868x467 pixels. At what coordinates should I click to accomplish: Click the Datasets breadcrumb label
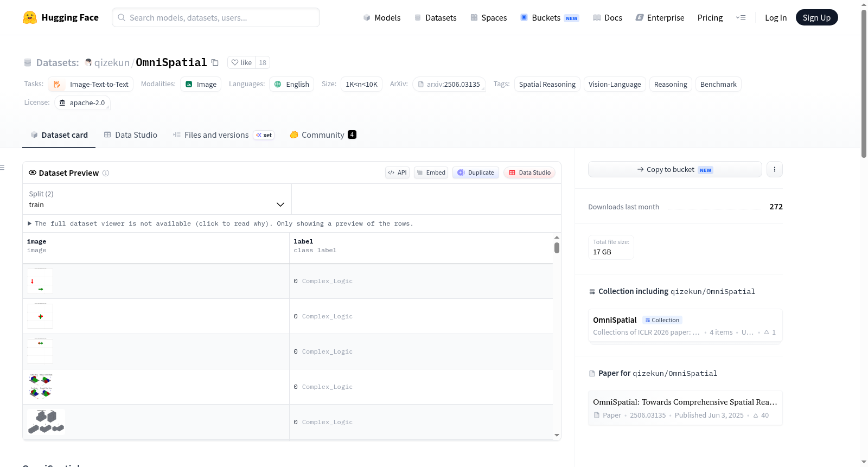point(58,62)
